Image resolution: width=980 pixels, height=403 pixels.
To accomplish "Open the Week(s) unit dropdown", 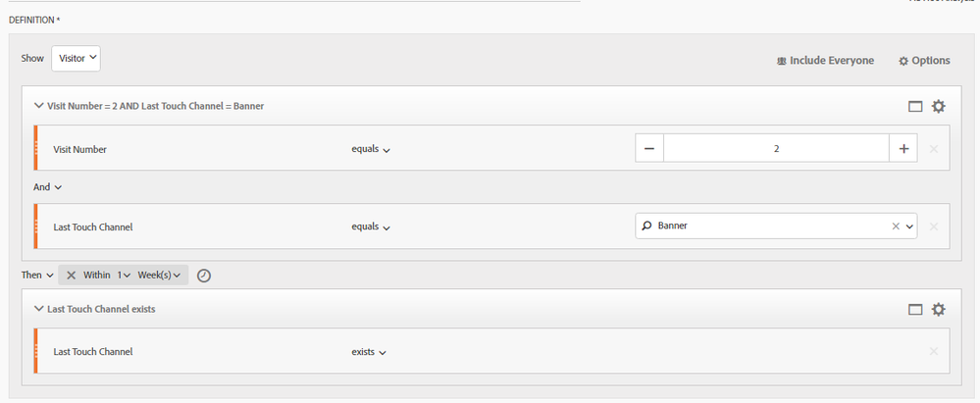I will click(x=162, y=276).
